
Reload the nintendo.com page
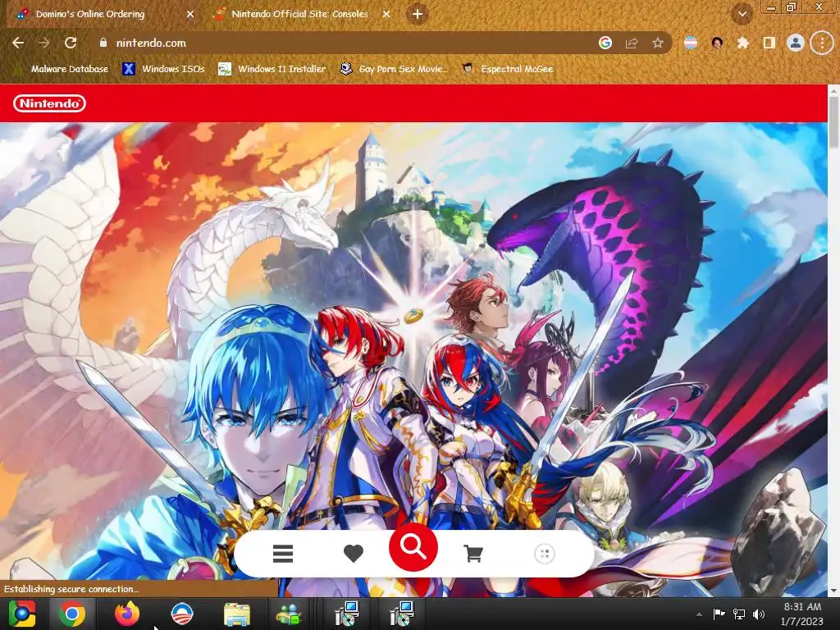tap(71, 43)
